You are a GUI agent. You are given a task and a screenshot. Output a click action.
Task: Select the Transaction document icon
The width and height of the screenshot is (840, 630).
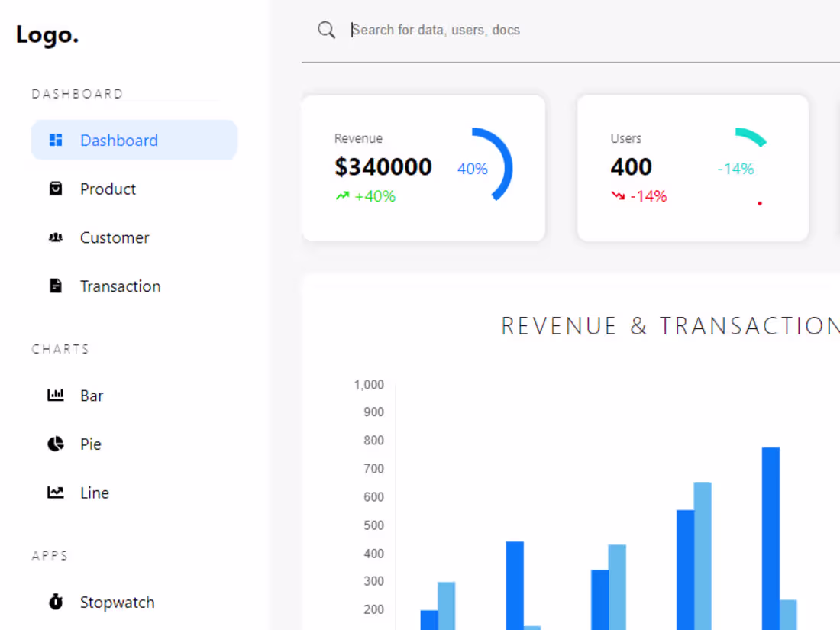click(56, 286)
